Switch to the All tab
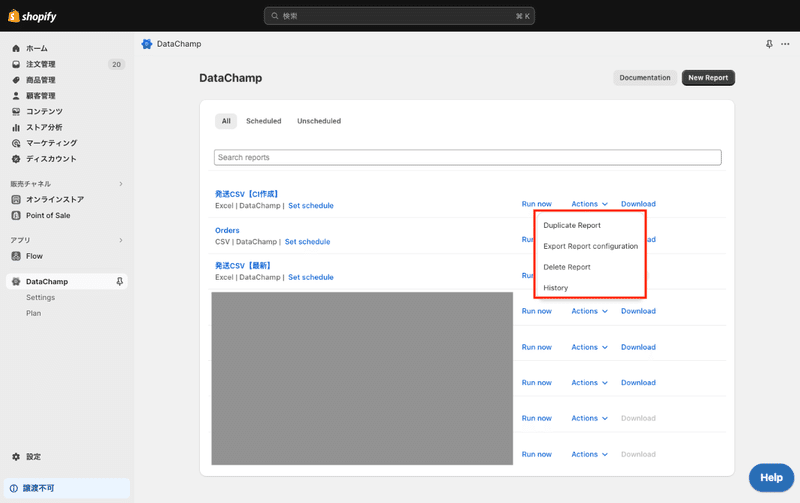800x503 pixels. click(x=226, y=121)
